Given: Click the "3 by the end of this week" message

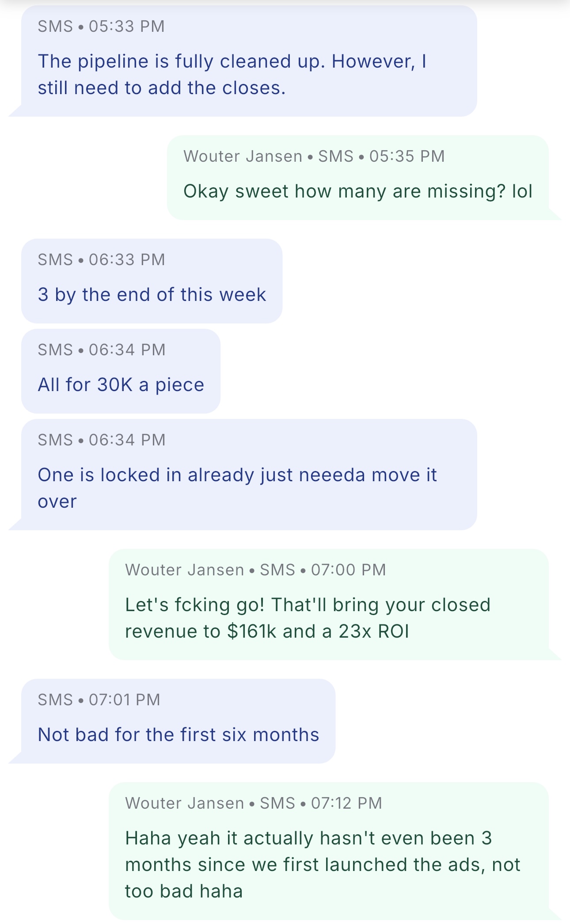Looking at the screenshot, I should [152, 295].
